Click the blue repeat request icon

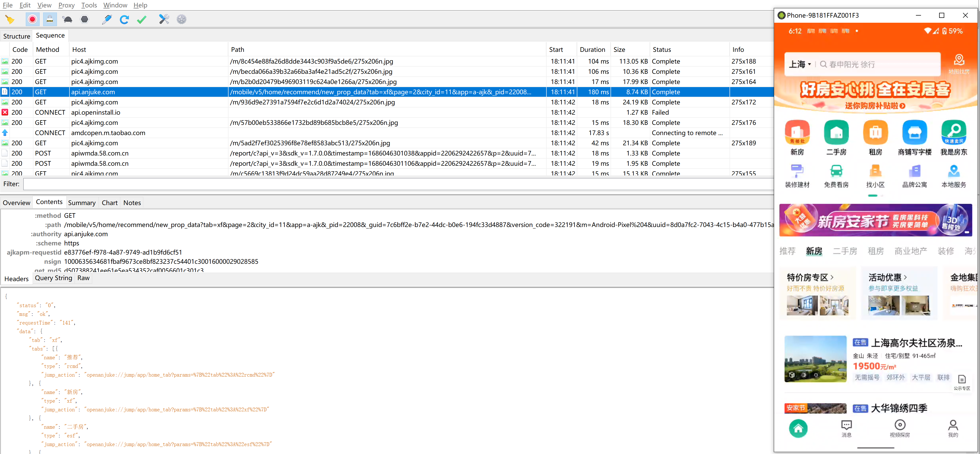click(x=124, y=19)
